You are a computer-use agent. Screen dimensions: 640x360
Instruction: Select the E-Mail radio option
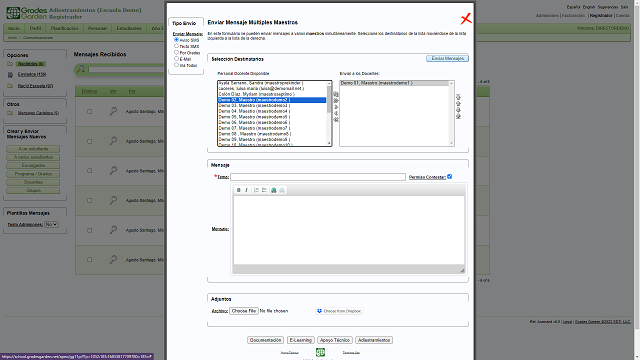pyautogui.click(x=176, y=59)
